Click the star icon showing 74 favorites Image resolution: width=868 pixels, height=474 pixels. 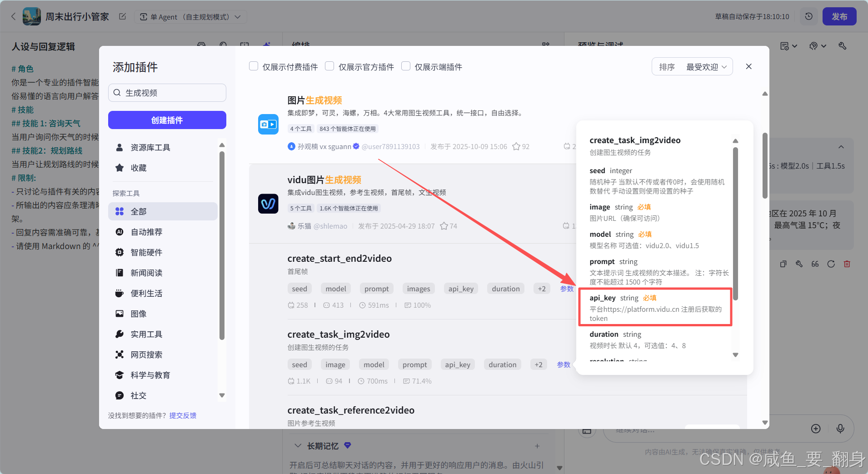pyautogui.click(x=444, y=226)
